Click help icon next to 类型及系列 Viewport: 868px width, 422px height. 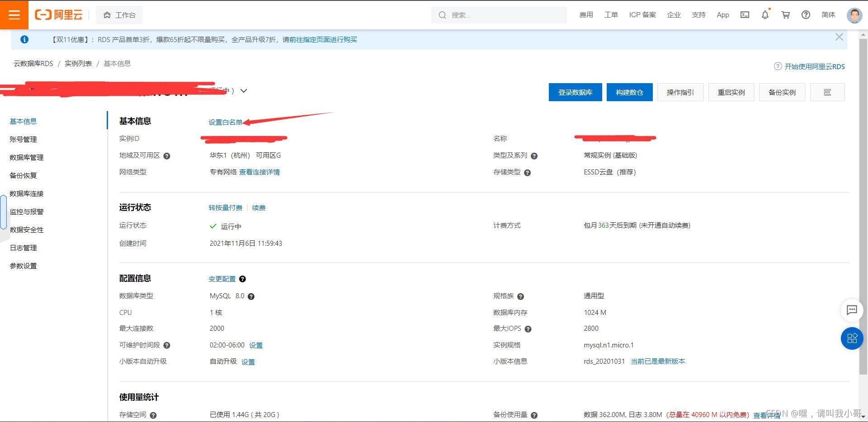click(534, 156)
